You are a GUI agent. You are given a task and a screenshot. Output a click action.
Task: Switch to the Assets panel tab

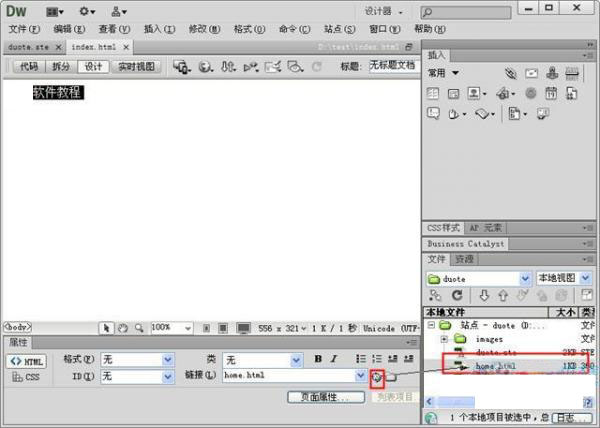click(x=465, y=259)
